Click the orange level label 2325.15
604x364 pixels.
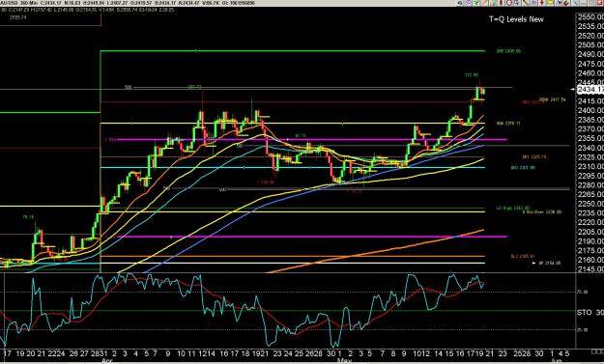point(534,157)
